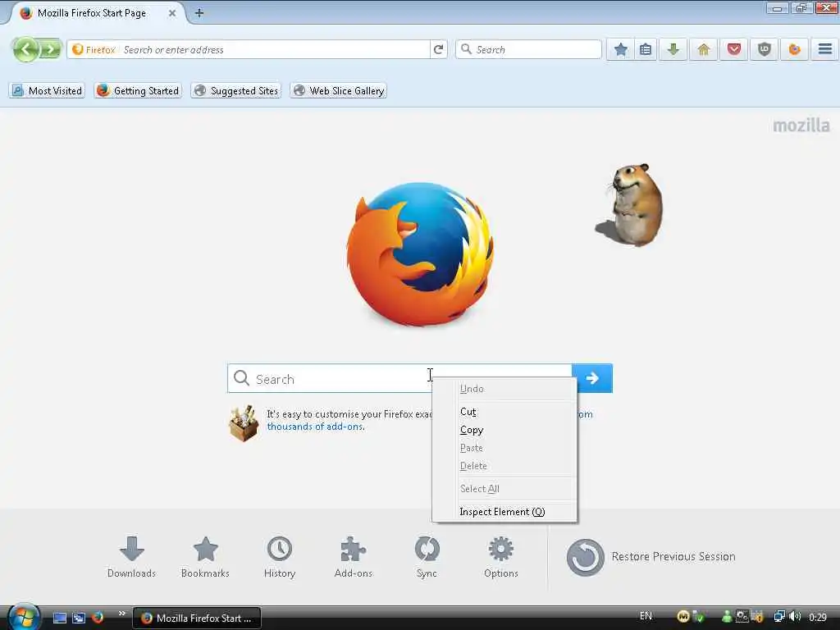Click the Firefox identity icon in the address bar
Screen dimensions: 840x630
94,50
